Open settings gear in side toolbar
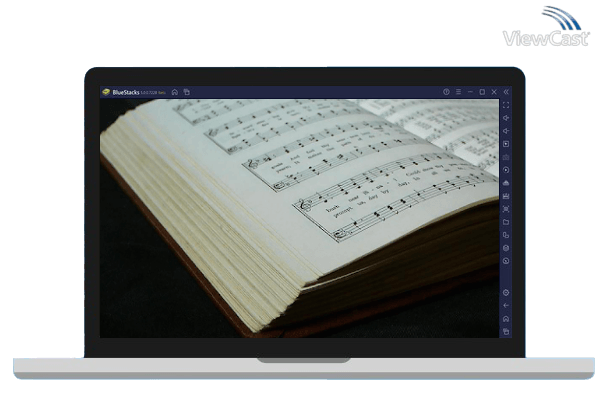602x414 pixels. (506, 293)
